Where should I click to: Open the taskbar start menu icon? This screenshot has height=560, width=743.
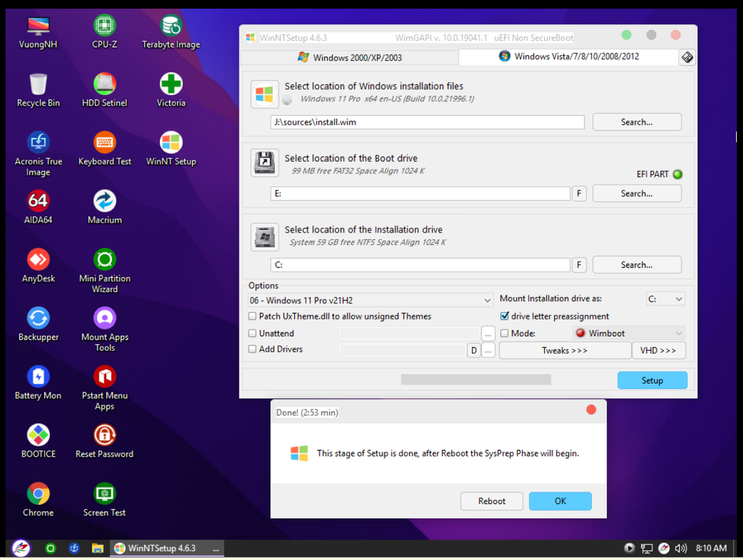pyautogui.click(x=21, y=548)
